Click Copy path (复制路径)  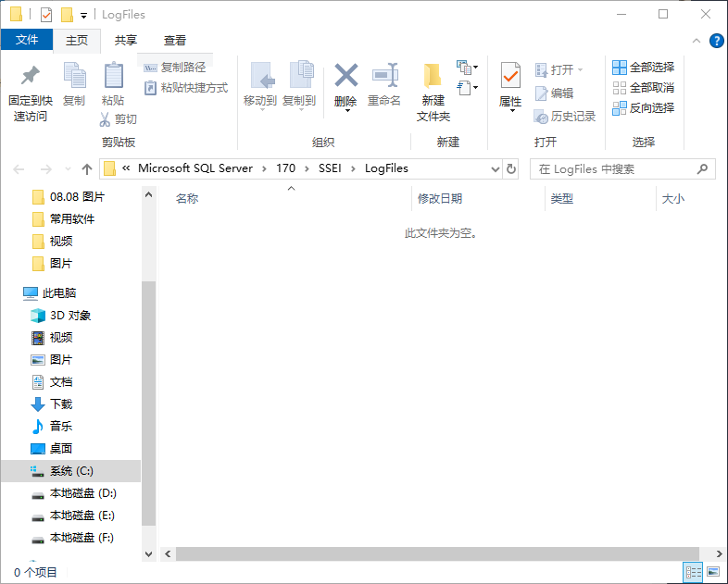pyautogui.click(x=174, y=68)
